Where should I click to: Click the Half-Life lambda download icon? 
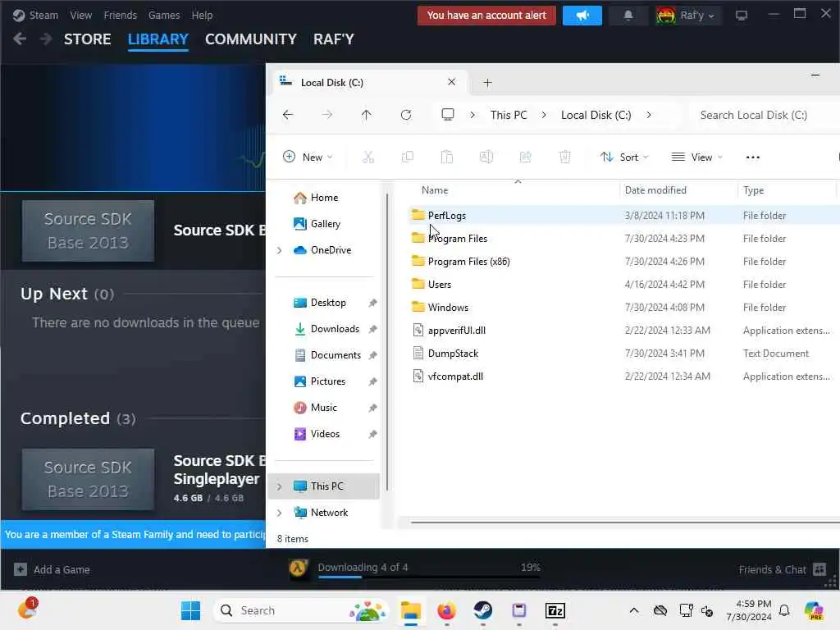click(x=298, y=568)
